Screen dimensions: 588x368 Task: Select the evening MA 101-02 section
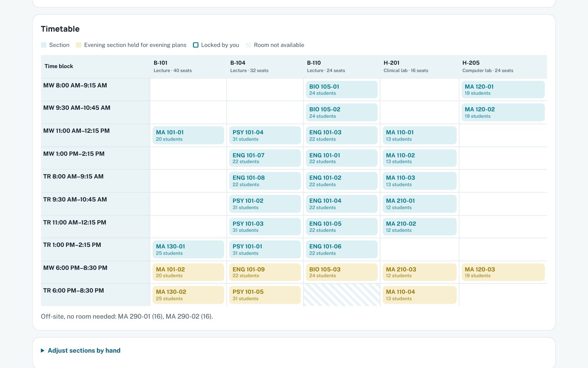coord(188,272)
